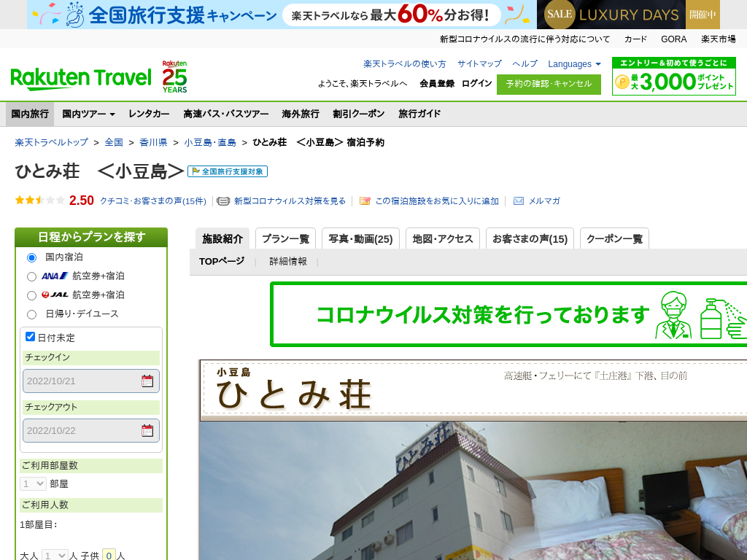The image size is (747, 560).
Task: Open the check-out calendar icon
Action: (147, 430)
